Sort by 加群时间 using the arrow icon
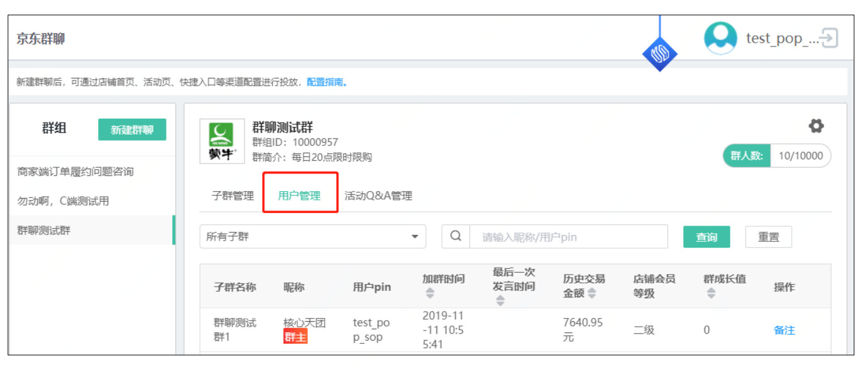The height and width of the screenshot is (367, 868). [430, 293]
